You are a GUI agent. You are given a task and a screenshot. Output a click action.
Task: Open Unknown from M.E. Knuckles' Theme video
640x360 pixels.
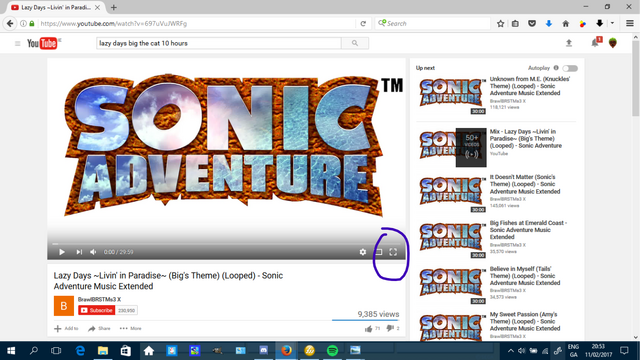tap(530, 86)
